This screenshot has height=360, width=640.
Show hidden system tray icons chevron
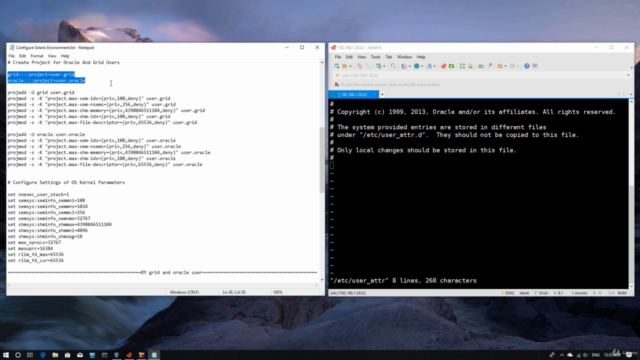(562, 355)
